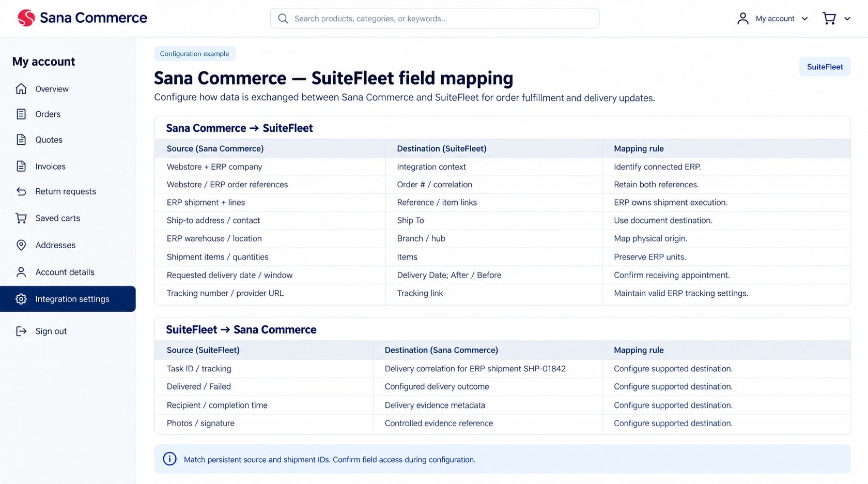Go to Invoices in sidebar
Viewport: 868px width, 484px height.
tap(68, 167)
